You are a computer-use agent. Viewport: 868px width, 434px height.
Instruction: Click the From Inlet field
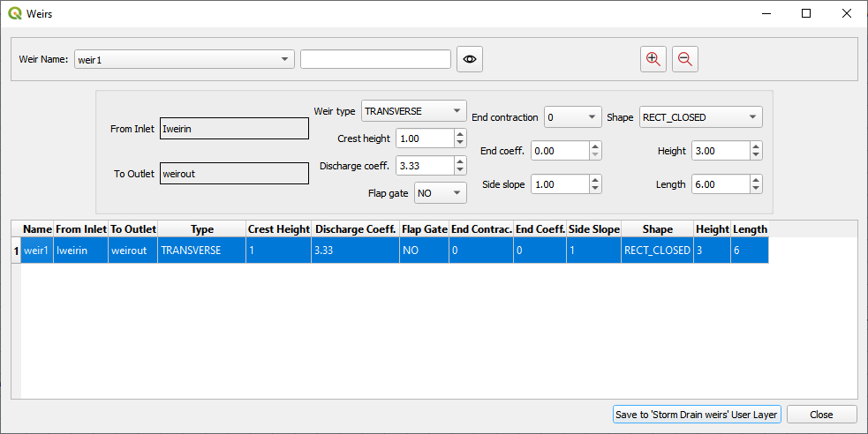pyautogui.click(x=234, y=129)
